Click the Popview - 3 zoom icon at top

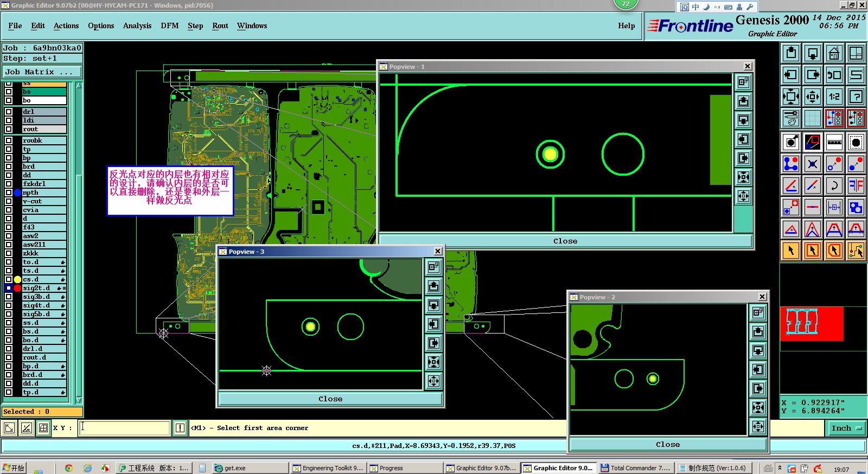[x=433, y=267]
